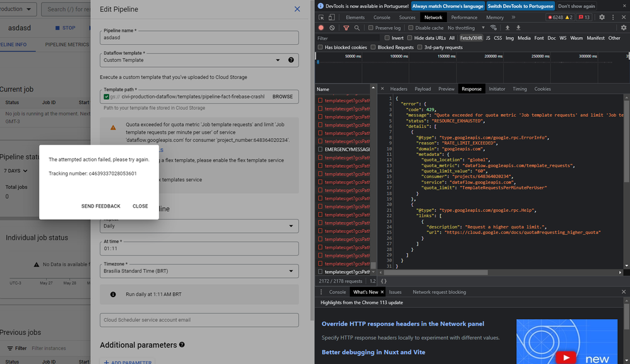
Task: Click the BROWSE button for the template path
Action: pyautogui.click(x=282, y=97)
